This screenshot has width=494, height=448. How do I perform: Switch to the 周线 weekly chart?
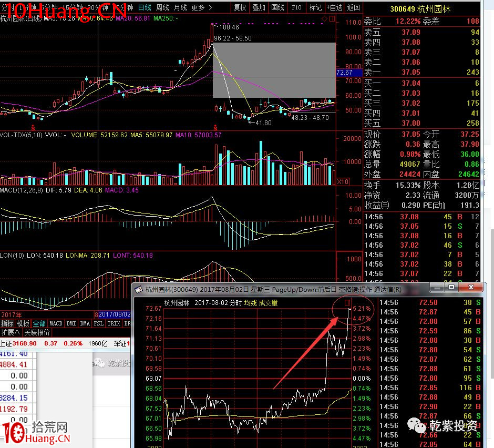pyautogui.click(x=162, y=7)
